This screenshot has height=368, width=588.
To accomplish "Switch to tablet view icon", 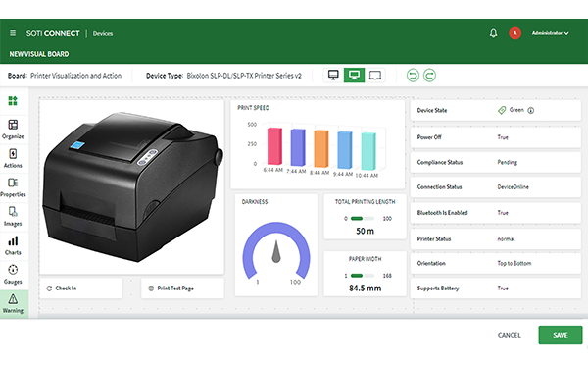I will click(x=375, y=76).
